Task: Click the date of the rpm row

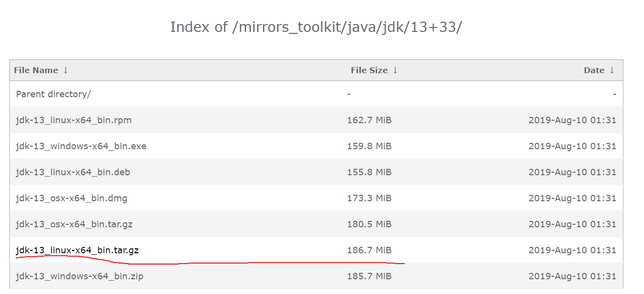Action: click(572, 120)
